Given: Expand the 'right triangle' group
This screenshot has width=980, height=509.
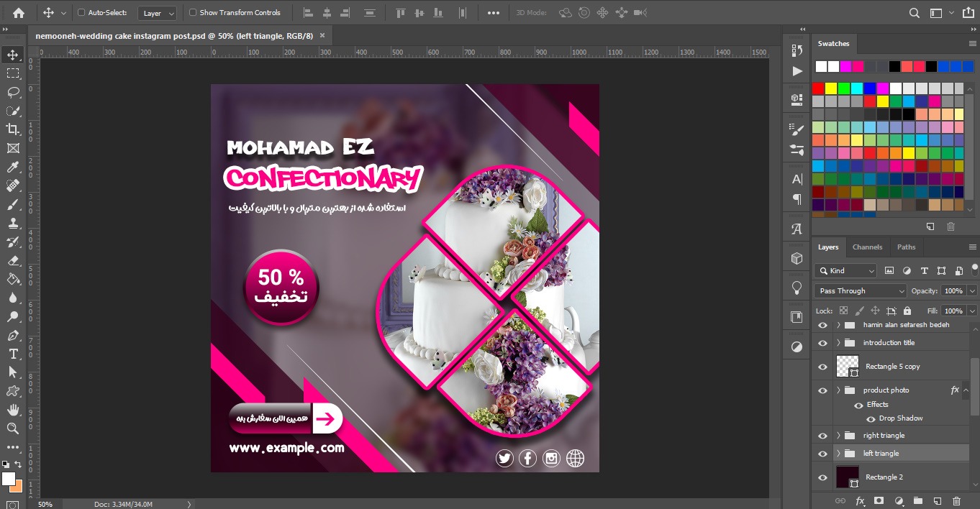Looking at the screenshot, I should [838, 436].
